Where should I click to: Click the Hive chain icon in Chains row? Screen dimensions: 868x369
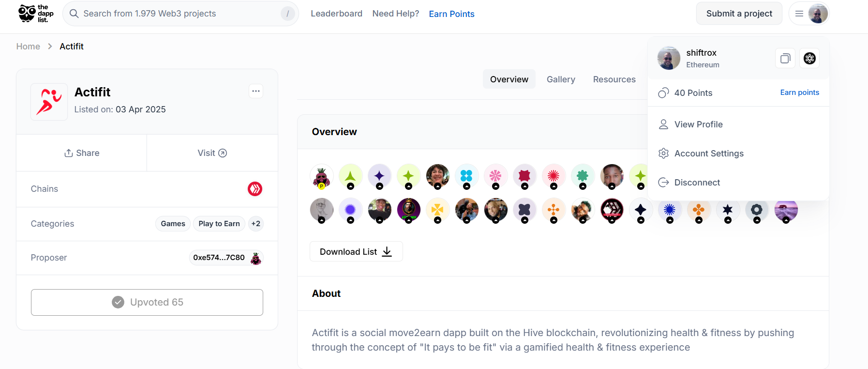click(x=255, y=189)
